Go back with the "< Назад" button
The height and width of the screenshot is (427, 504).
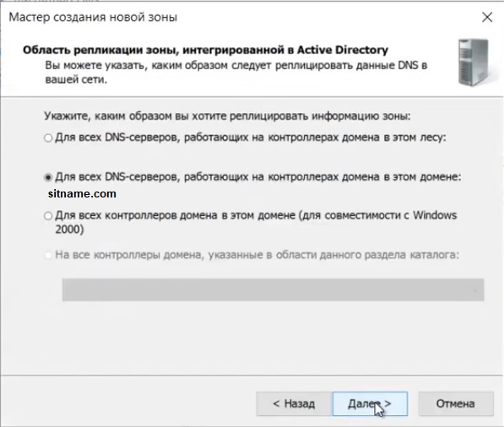coord(294,403)
